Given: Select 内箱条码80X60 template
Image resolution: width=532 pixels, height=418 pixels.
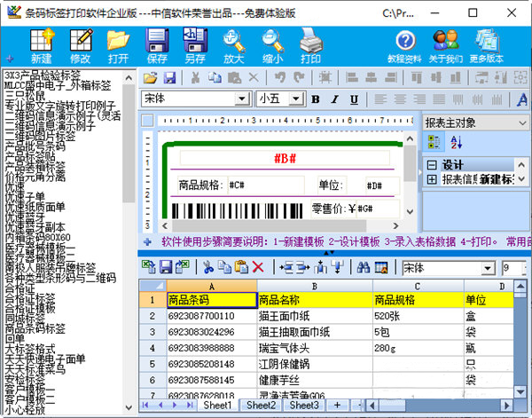Looking at the screenshot, I should 37,237.
